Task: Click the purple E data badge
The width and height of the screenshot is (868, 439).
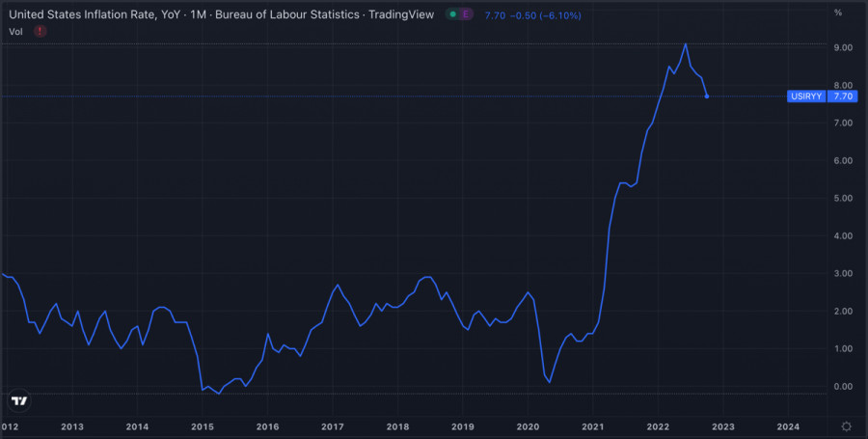Action: point(467,14)
